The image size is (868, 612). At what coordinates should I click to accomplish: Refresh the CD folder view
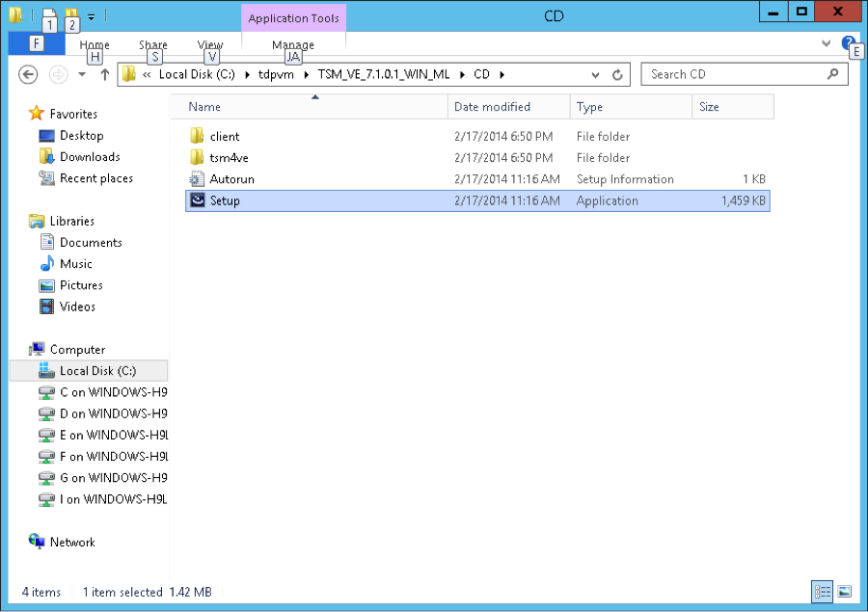click(x=617, y=75)
